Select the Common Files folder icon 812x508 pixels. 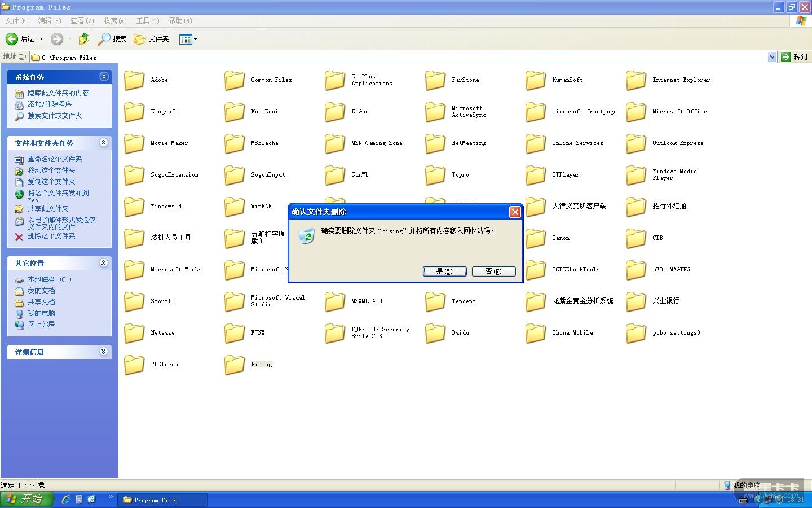pos(235,80)
